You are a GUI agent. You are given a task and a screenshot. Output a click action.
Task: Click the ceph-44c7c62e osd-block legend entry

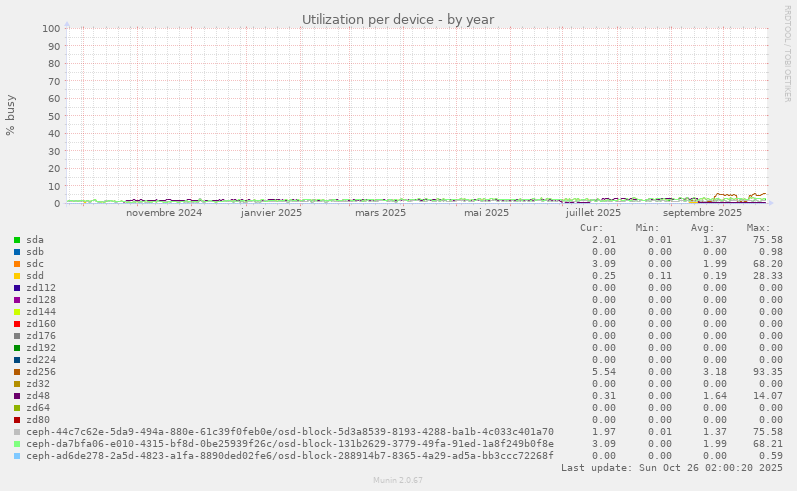point(289,432)
